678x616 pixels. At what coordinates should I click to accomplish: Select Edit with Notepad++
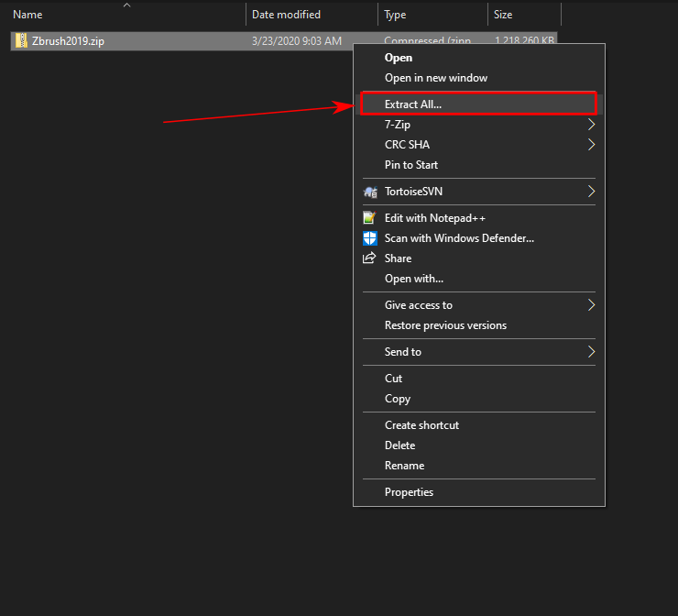click(x=479, y=218)
